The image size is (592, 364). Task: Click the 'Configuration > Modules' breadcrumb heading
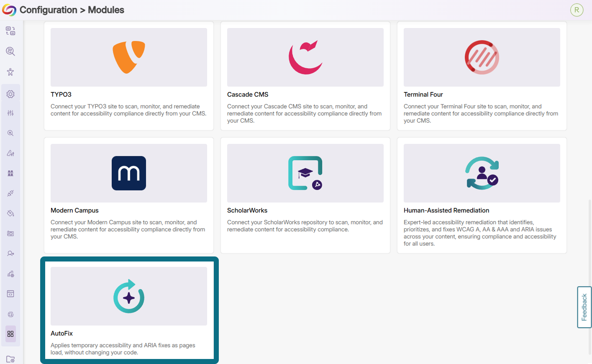point(72,10)
